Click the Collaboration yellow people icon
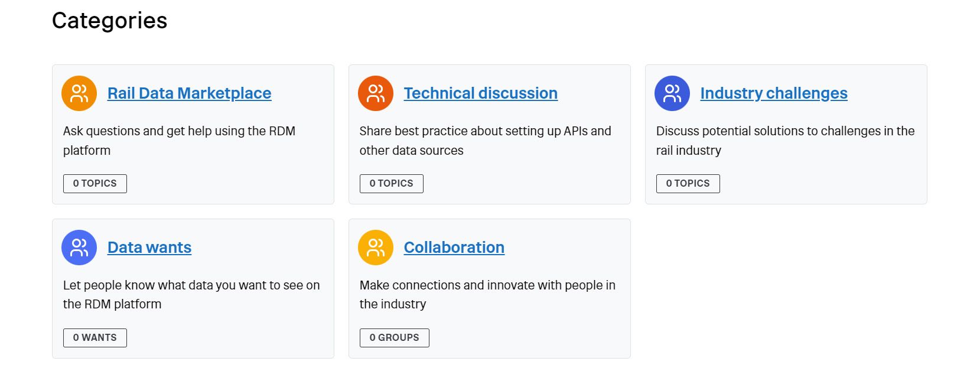 [375, 248]
